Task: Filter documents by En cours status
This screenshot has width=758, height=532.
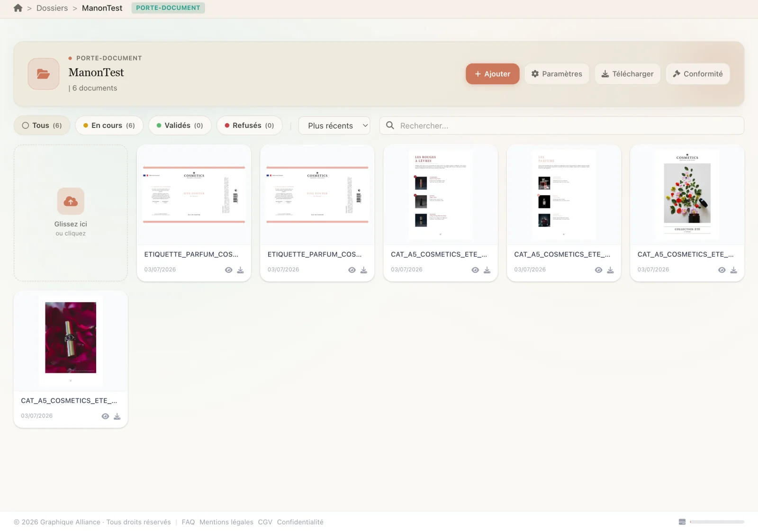Action: point(109,126)
